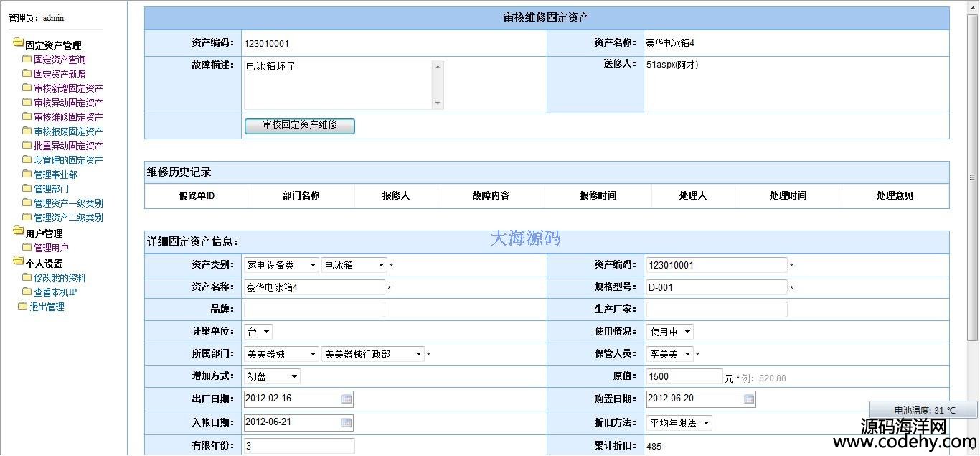Viewport: 980px width, 456px height.
Task: Click the 电池温度: 31 ℃ button
Action: point(923,410)
